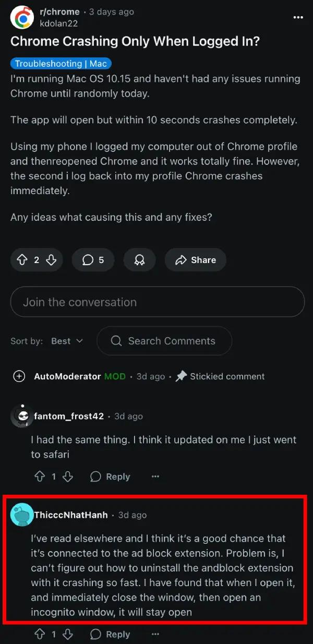The image size is (313, 644).
Task: Upvote the Chrome Crashing post
Action: click(x=22, y=260)
